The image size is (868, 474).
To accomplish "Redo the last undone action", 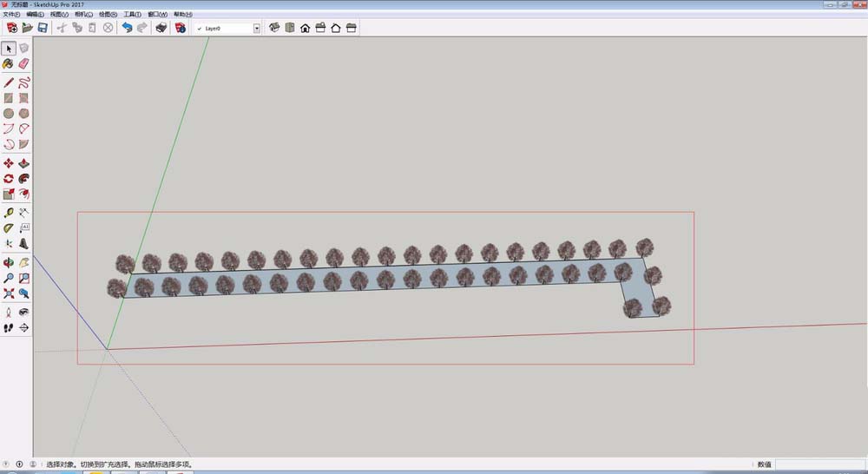I will pyautogui.click(x=142, y=28).
